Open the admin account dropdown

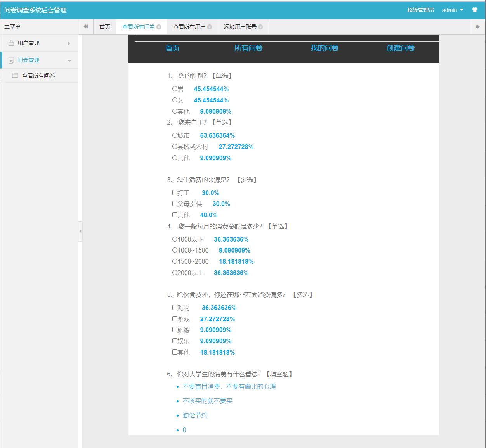point(452,10)
